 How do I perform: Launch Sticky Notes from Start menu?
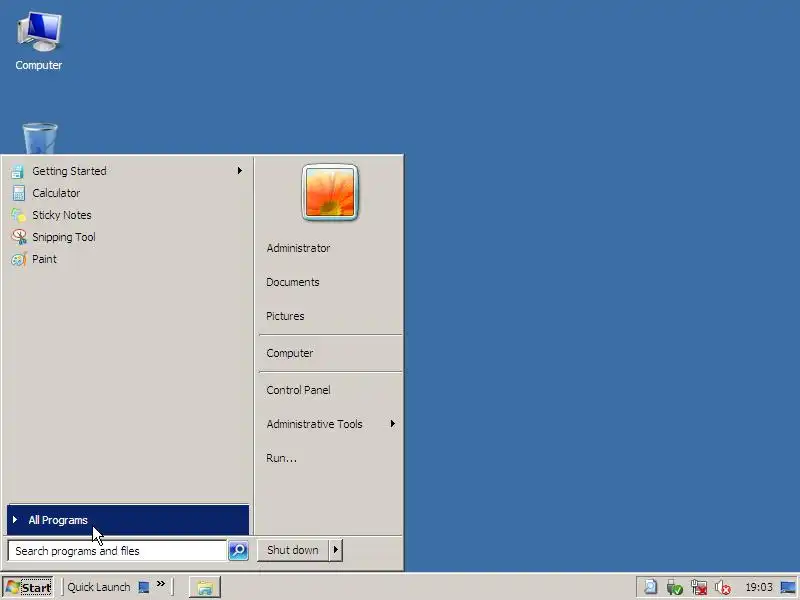[127, 215]
